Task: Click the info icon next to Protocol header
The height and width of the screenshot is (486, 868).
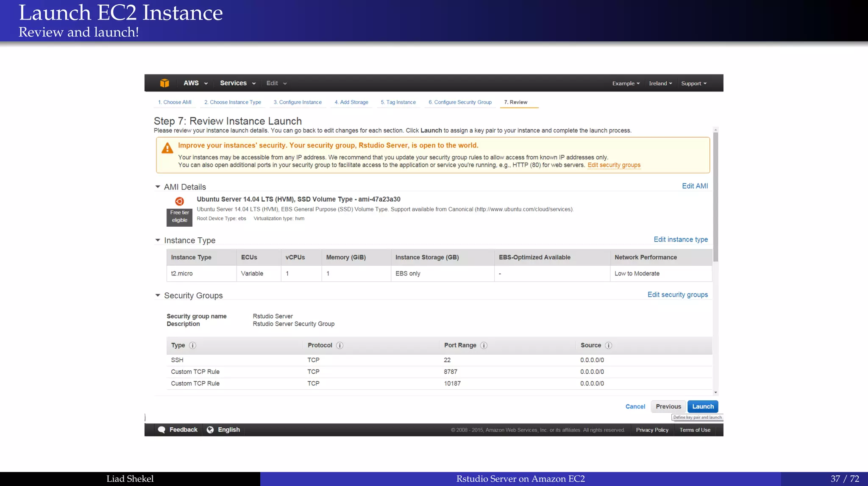Action: click(339, 345)
